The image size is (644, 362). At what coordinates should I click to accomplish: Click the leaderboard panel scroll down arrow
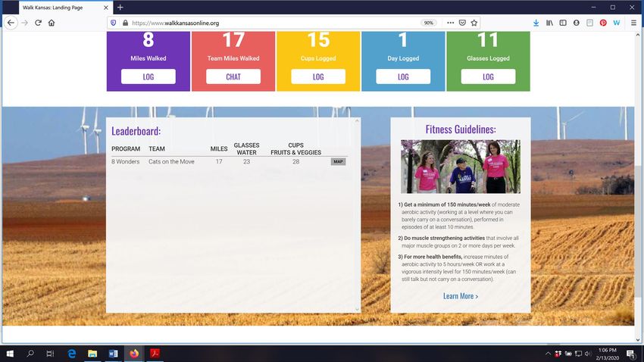(357, 309)
